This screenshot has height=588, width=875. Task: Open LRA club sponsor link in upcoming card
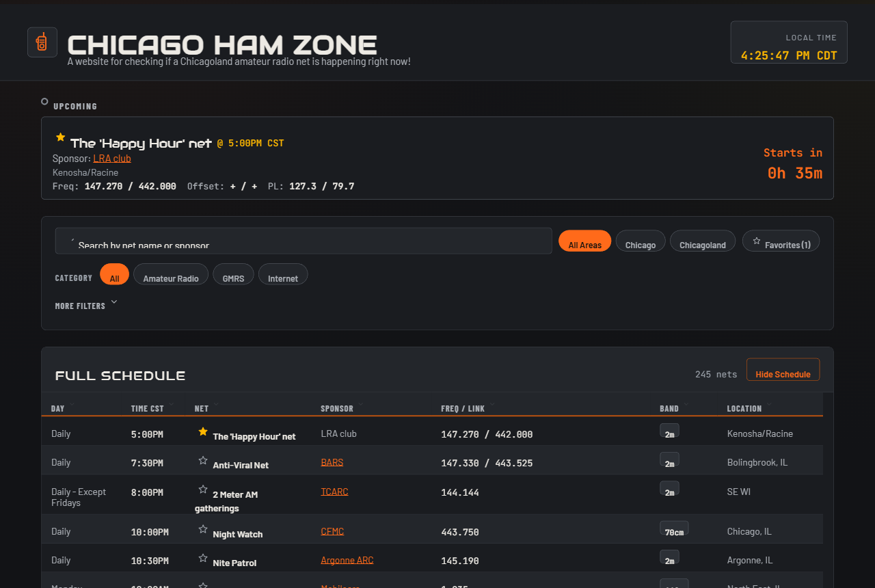(x=112, y=159)
